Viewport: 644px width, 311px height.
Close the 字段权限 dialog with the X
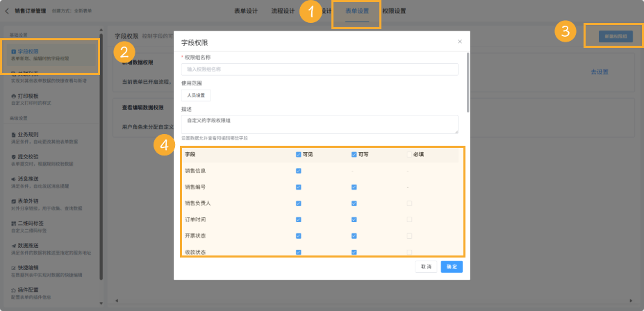(460, 42)
